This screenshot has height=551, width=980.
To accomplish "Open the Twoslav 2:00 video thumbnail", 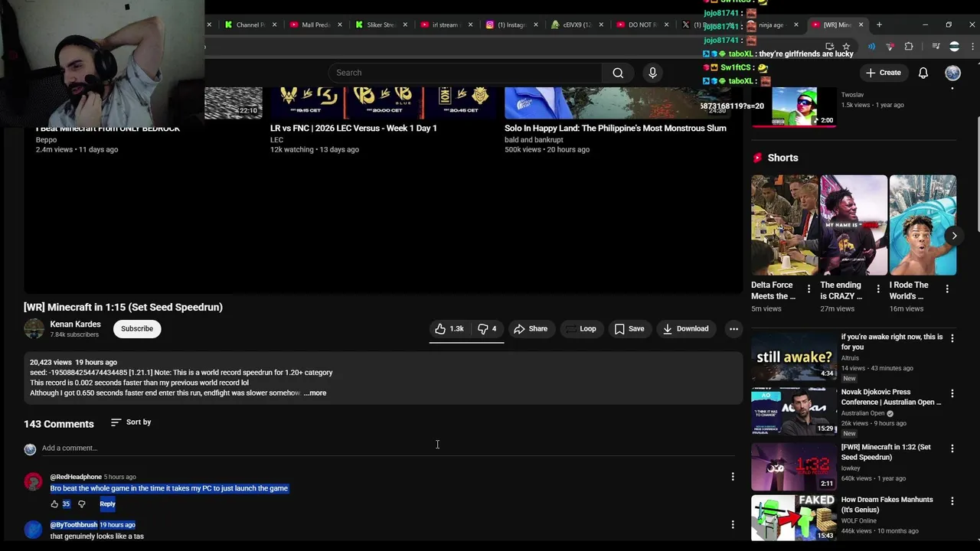I will click(x=794, y=106).
